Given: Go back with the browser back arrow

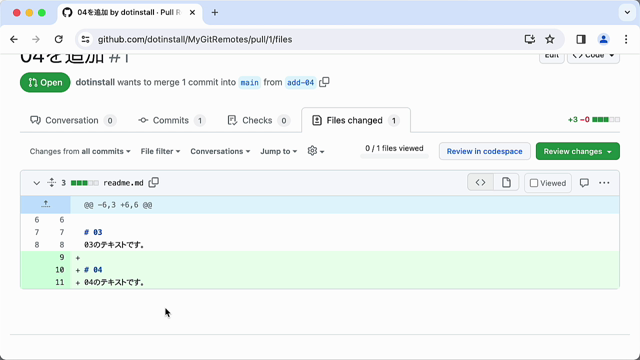Looking at the screenshot, I should click(14, 39).
